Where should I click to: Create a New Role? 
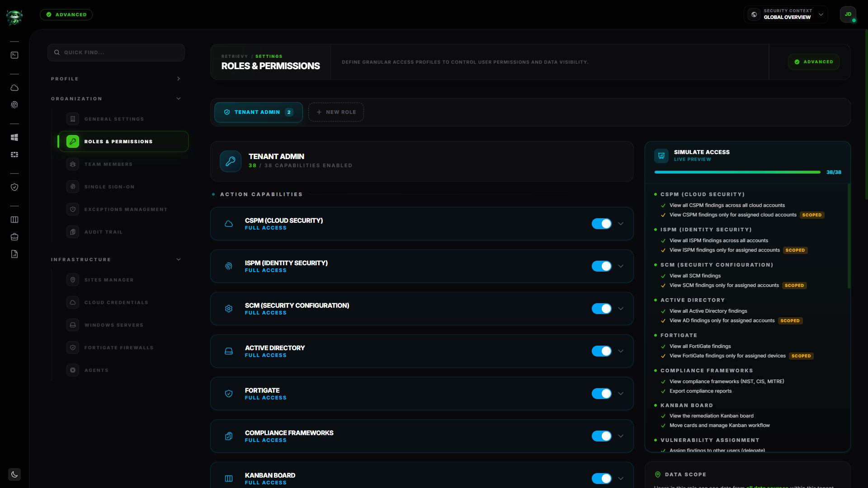pos(336,112)
